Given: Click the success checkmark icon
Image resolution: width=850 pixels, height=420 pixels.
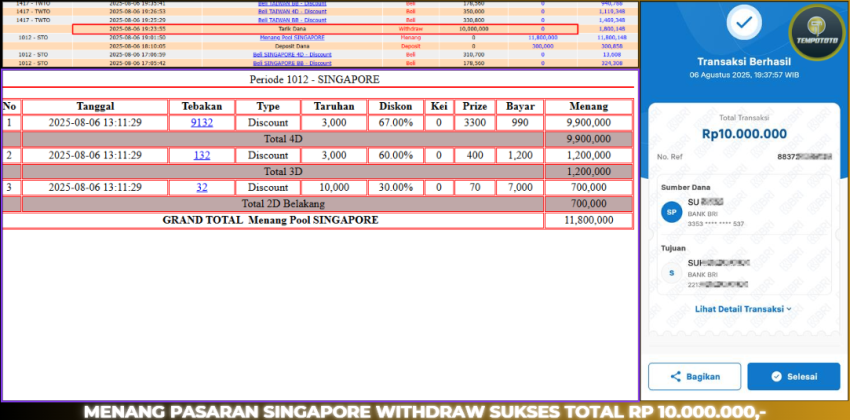Looking at the screenshot, I should coord(744,22).
